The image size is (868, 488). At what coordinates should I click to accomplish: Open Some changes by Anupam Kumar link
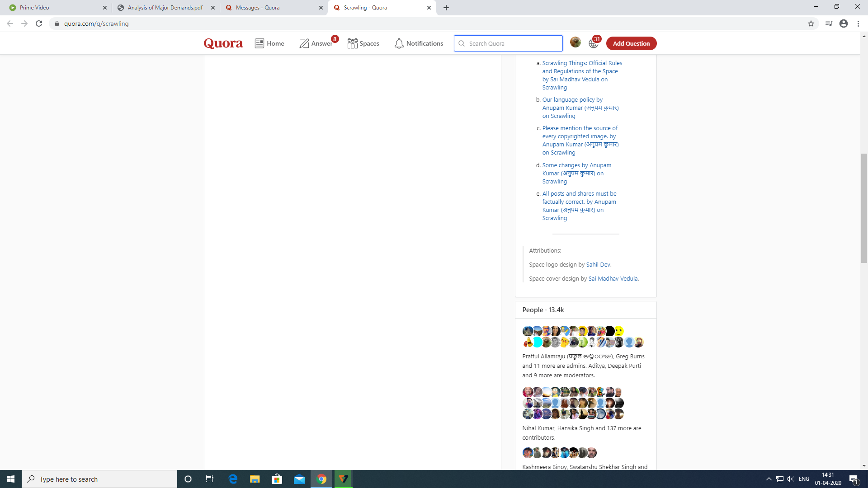coord(577,173)
